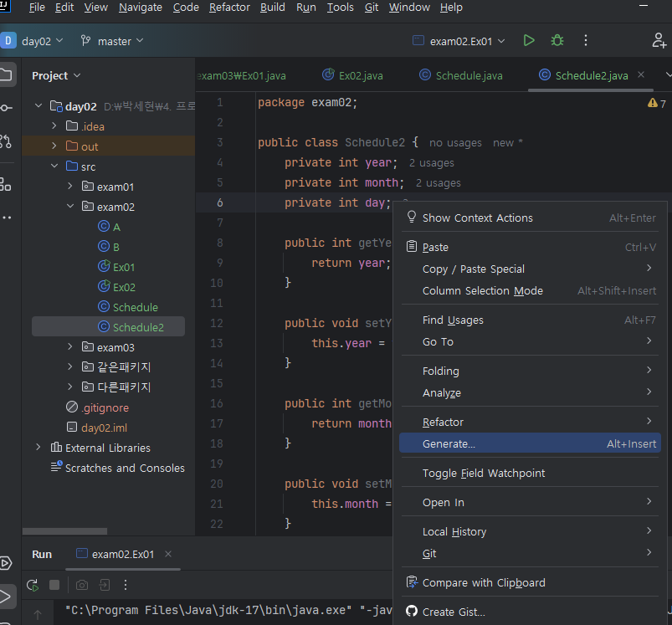
Task: Expand the exam01 package
Action: click(x=70, y=187)
